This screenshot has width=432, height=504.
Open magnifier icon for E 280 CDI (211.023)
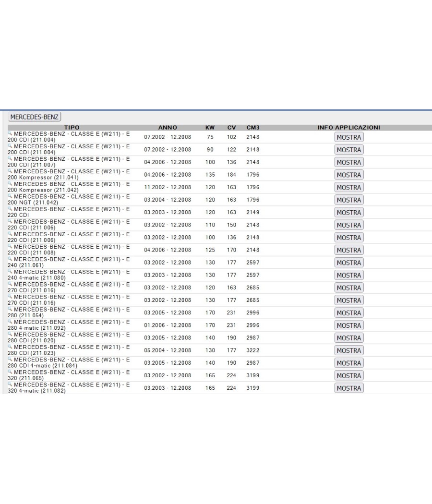pyautogui.click(x=10, y=346)
